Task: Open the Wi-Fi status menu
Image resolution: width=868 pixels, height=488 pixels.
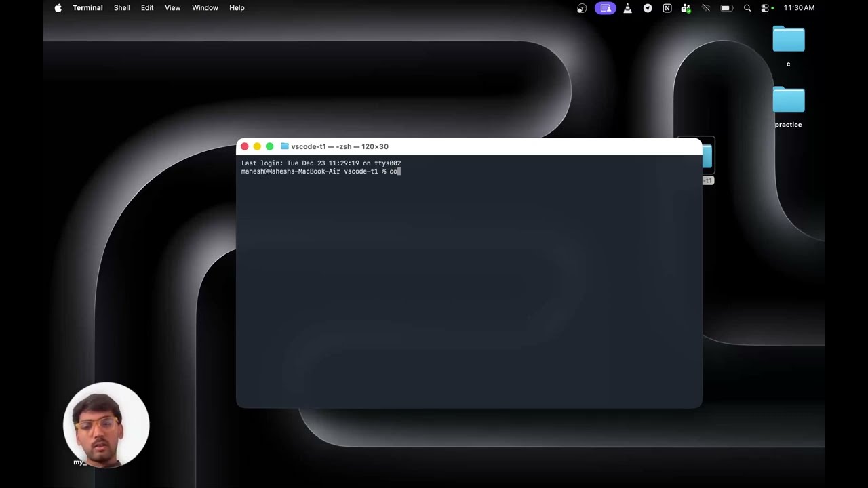Action: [x=706, y=8]
